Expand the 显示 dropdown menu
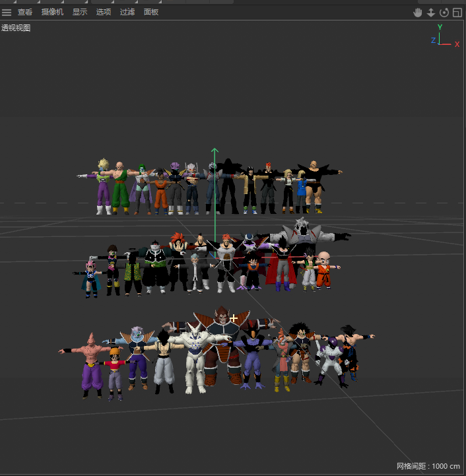466x476 pixels. click(x=79, y=12)
